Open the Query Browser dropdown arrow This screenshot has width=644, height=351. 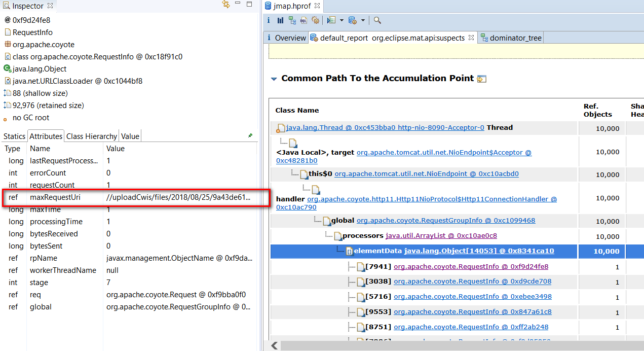click(363, 20)
